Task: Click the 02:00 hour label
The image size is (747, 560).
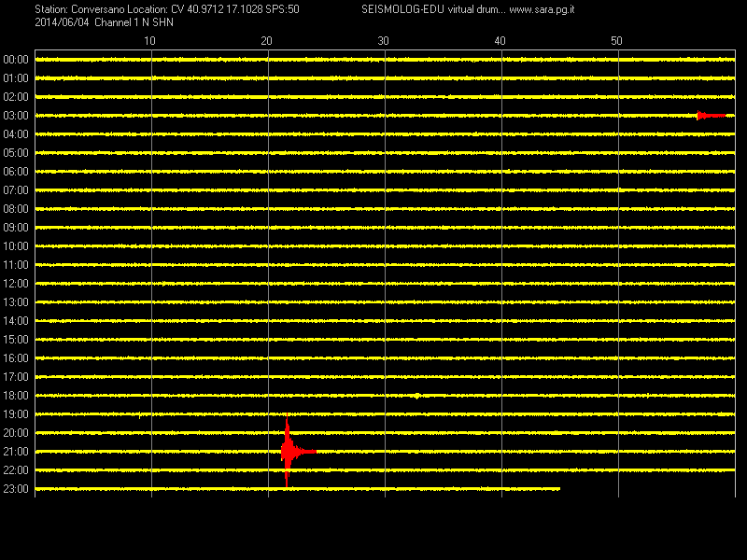Action: [16, 97]
